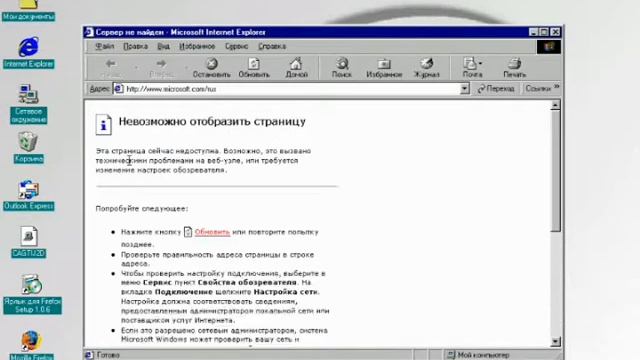Viewport: 640px width, 360px height.
Task: Open the Файл menu
Action: 104,46
